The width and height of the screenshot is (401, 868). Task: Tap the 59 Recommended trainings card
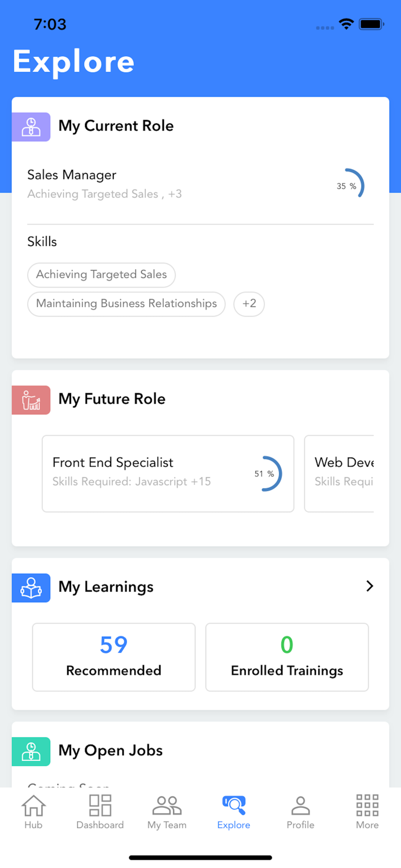coord(113,657)
